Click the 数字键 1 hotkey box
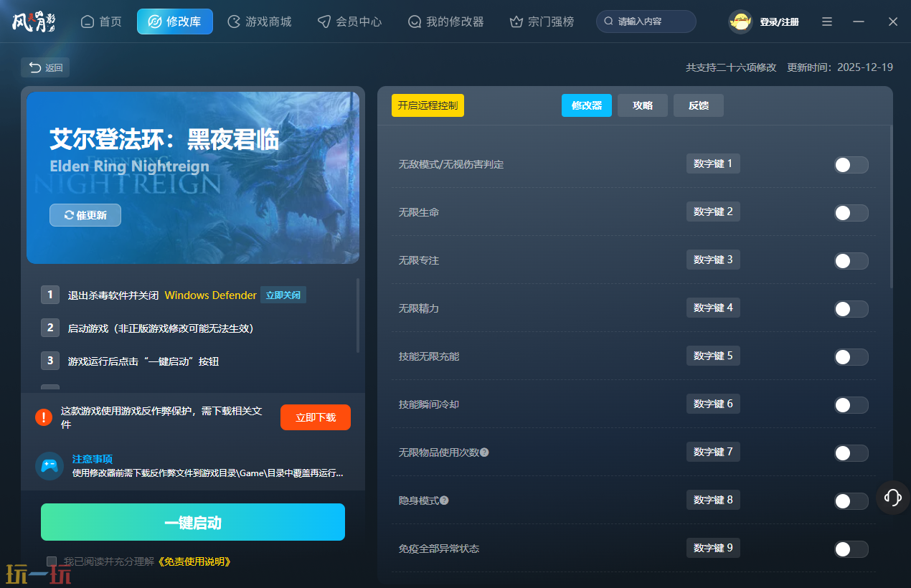911x588 pixels. [713, 163]
